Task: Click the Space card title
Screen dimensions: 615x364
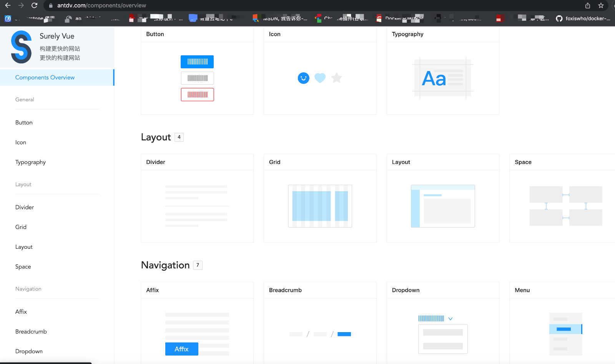Action: click(523, 162)
